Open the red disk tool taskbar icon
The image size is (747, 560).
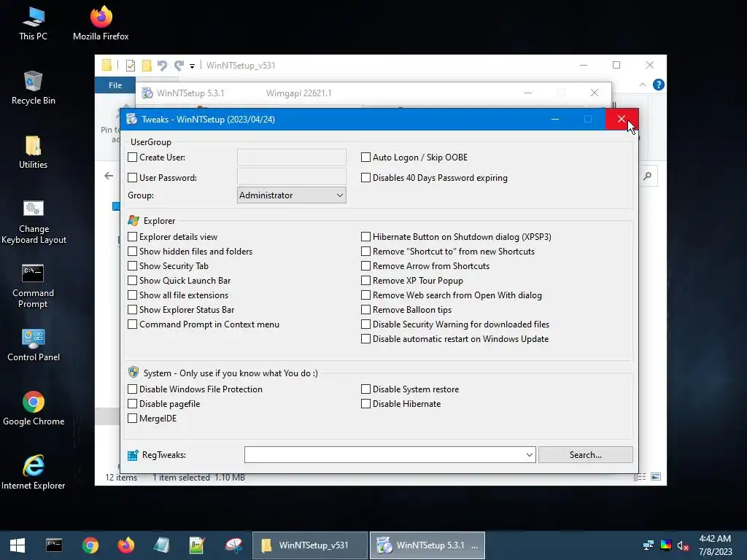click(234, 545)
